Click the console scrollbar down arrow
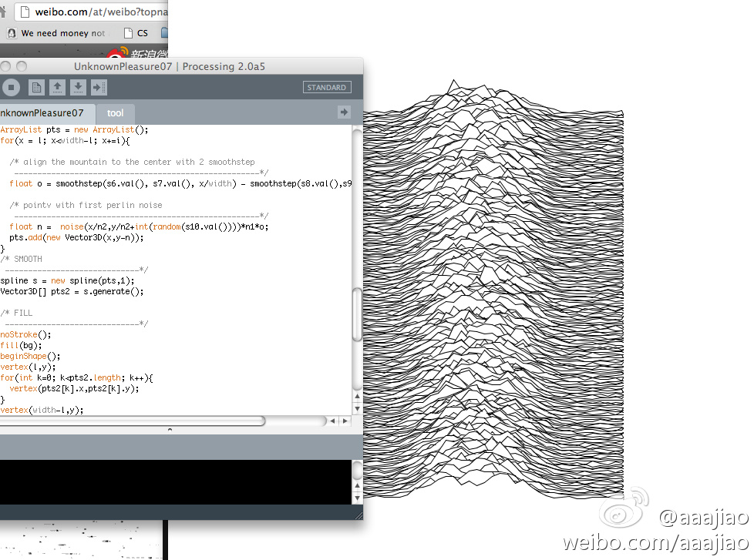Screen dimensions: 754x560 click(x=357, y=498)
